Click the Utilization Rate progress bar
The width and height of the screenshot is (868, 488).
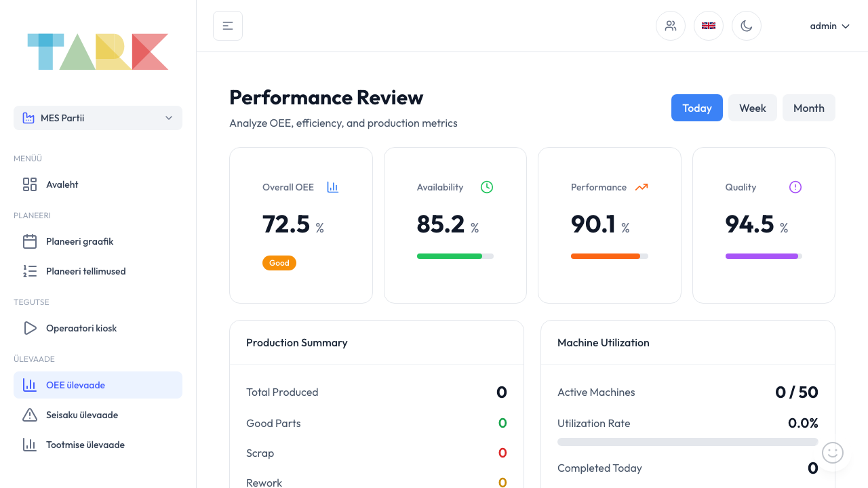[688, 441]
